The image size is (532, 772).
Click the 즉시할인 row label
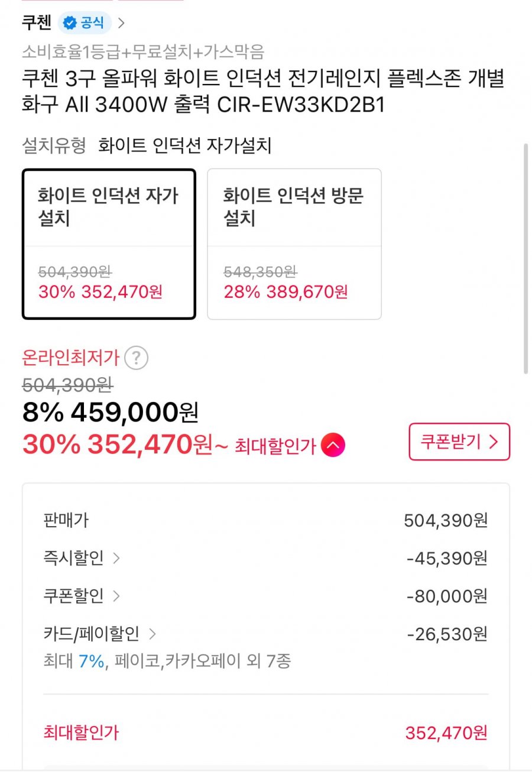[x=73, y=558]
